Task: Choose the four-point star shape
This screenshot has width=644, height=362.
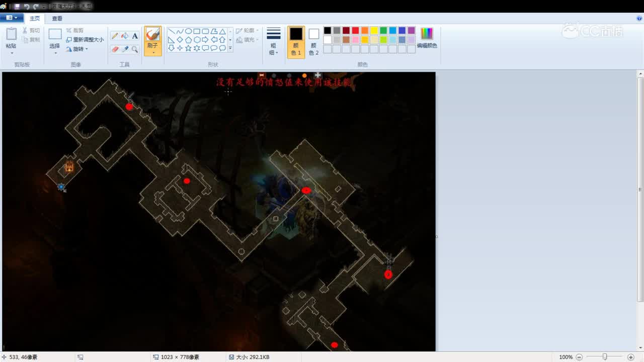Action: 180,48
